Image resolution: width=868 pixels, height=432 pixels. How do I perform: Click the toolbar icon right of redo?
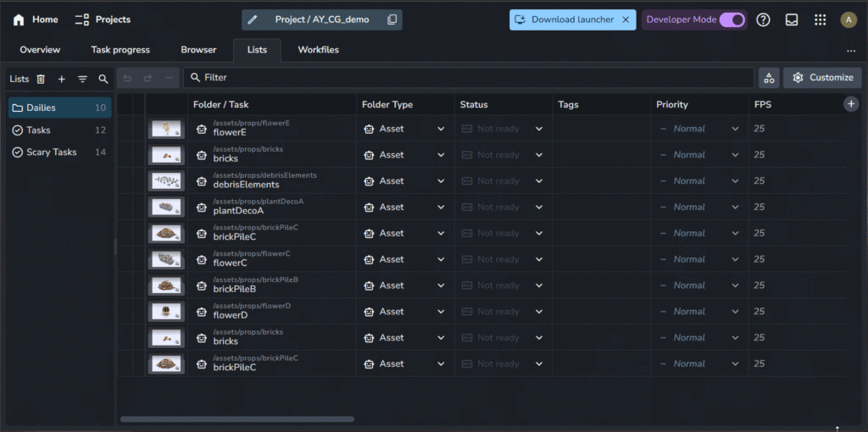click(169, 78)
